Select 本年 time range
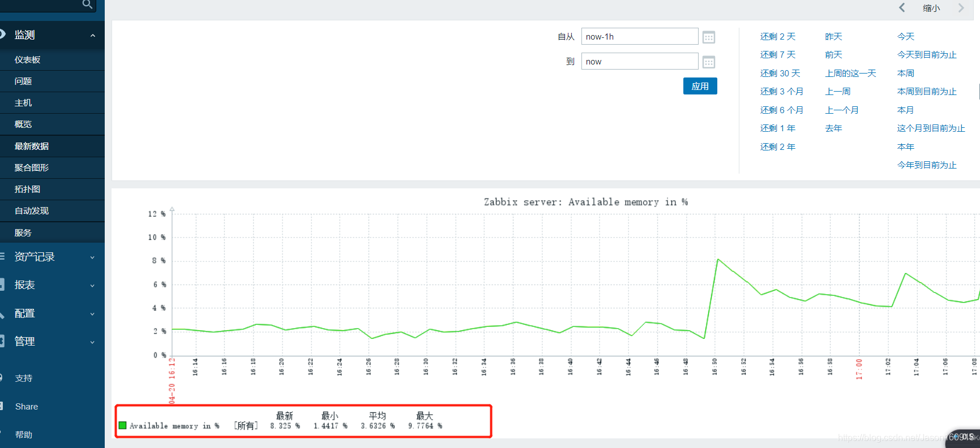Screen dimensions: 980x448 [x=906, y=147]
